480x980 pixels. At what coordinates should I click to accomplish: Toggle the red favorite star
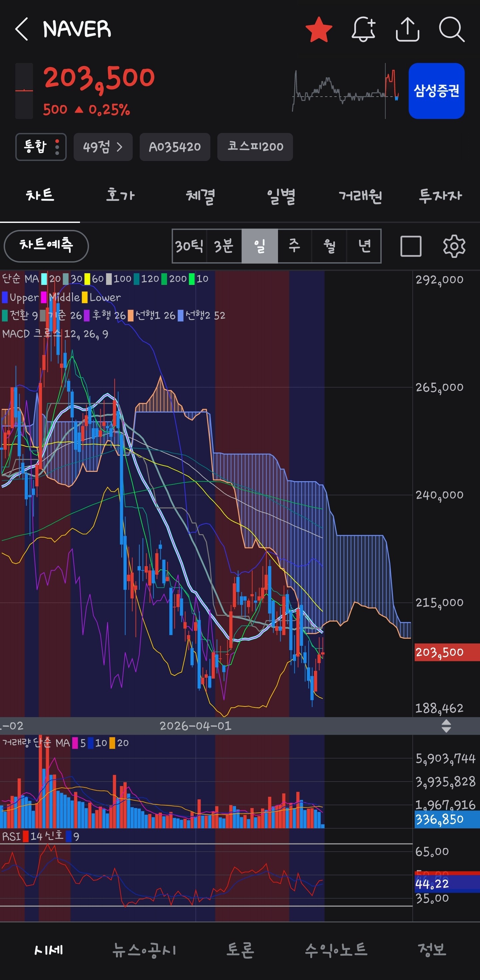click(x=319, y=29)
